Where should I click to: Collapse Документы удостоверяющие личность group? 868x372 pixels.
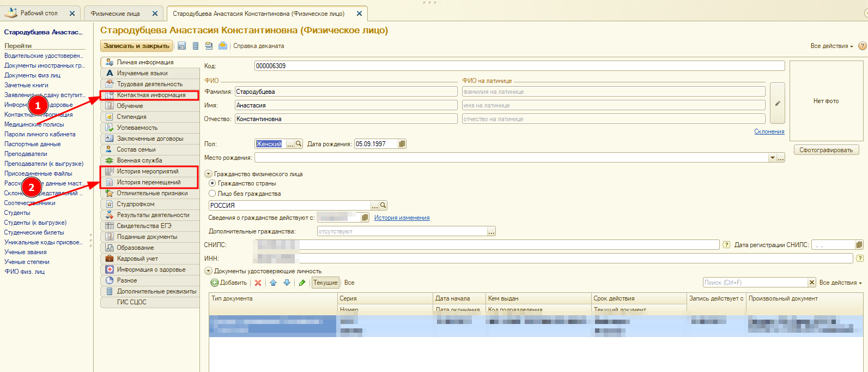208,271
